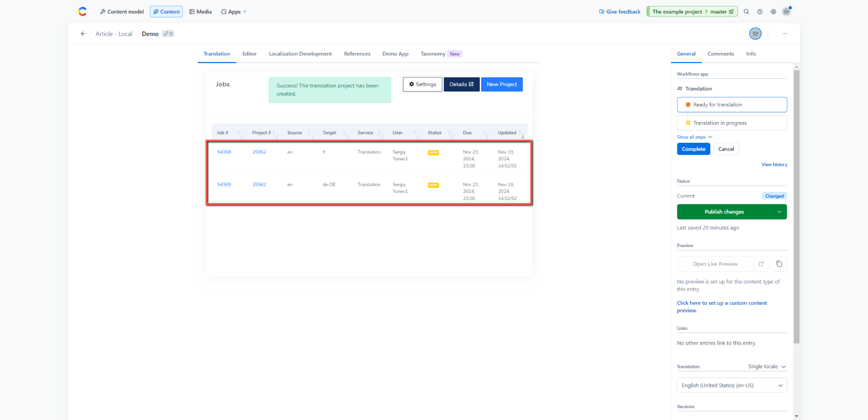Viewport: 868px width, 420px height.
Task: Click the Publish changes button
Action: (x=724, y=212)
